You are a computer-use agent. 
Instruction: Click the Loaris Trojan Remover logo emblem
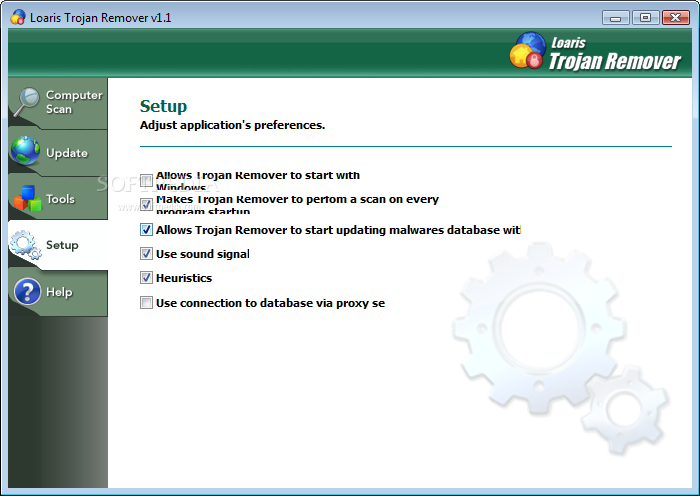[x=528, y=50]
